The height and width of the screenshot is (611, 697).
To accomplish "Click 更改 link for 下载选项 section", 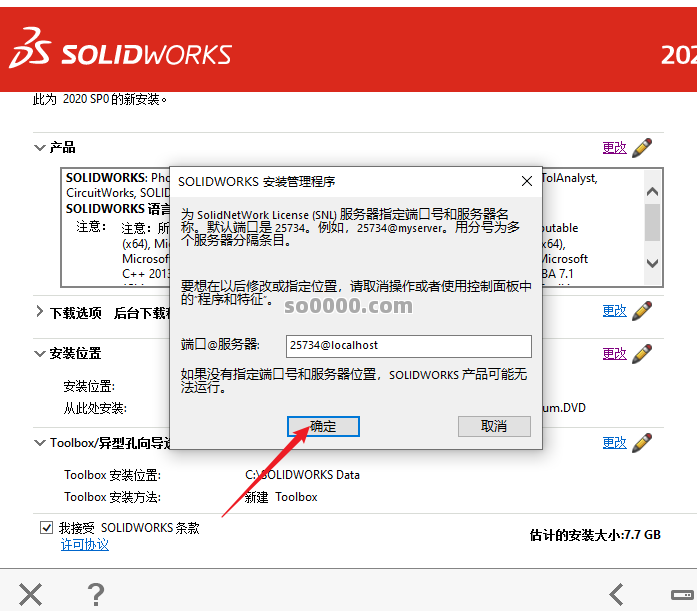I will coord(614,311).
